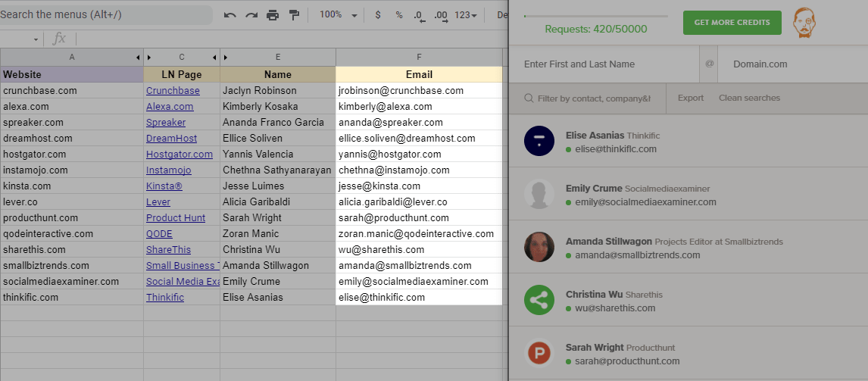Expand hidden column right of column A
868x381 pixels.
(138, 57)
